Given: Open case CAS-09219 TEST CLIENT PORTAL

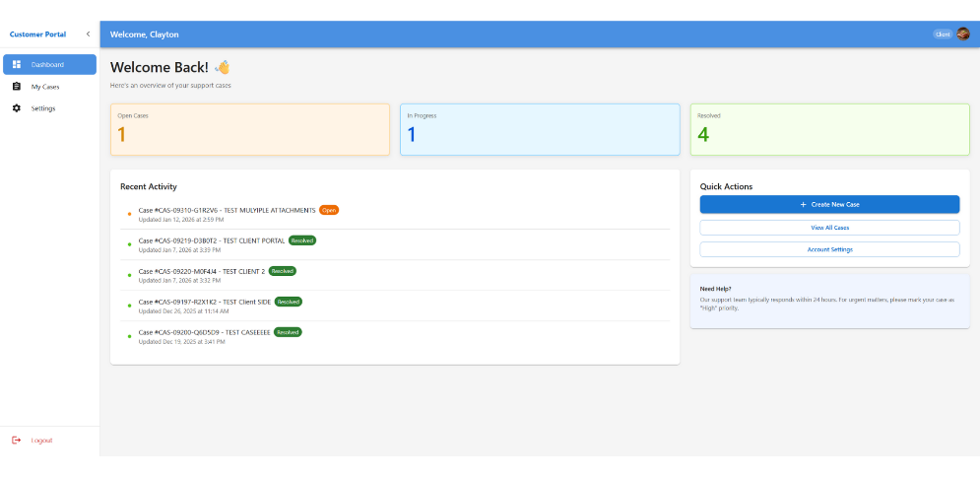Looking at the screenshot, I should pos(212,240).
